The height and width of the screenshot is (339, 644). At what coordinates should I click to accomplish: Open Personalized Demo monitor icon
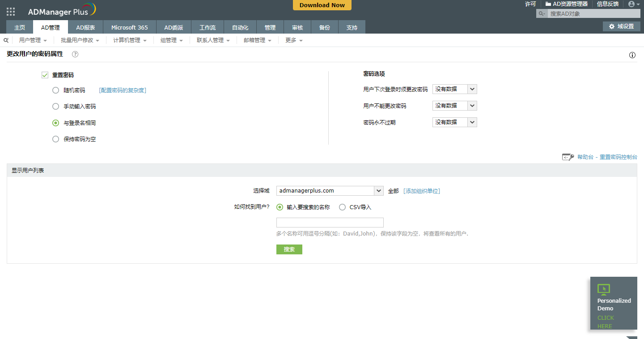[603, 289]
